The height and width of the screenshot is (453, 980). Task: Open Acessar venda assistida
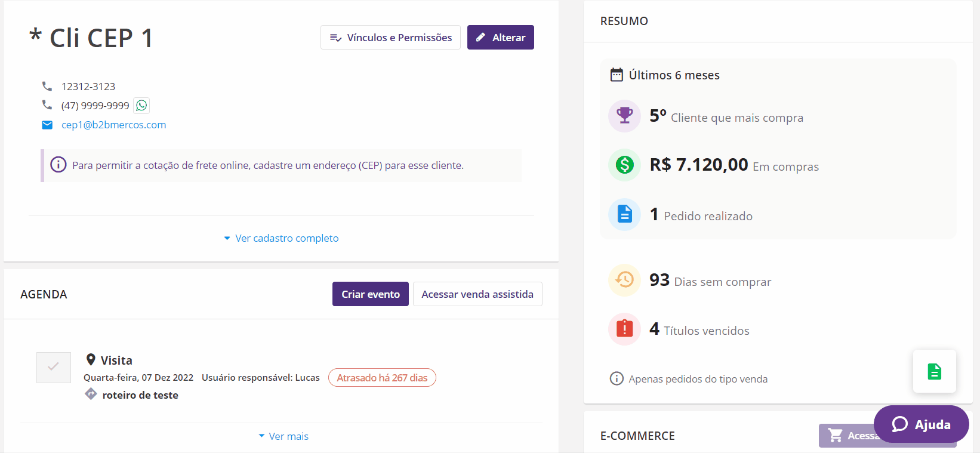[477, 294]
